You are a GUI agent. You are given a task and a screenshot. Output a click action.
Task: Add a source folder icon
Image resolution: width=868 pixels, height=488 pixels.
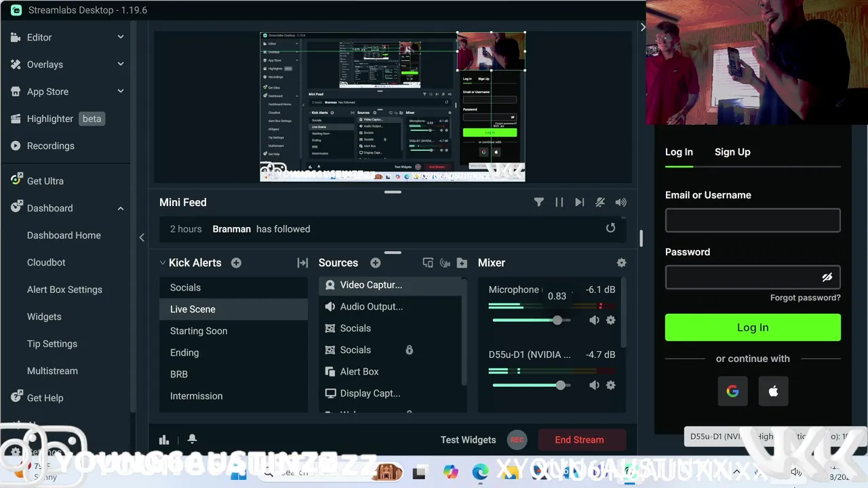(x=462, y=262)
